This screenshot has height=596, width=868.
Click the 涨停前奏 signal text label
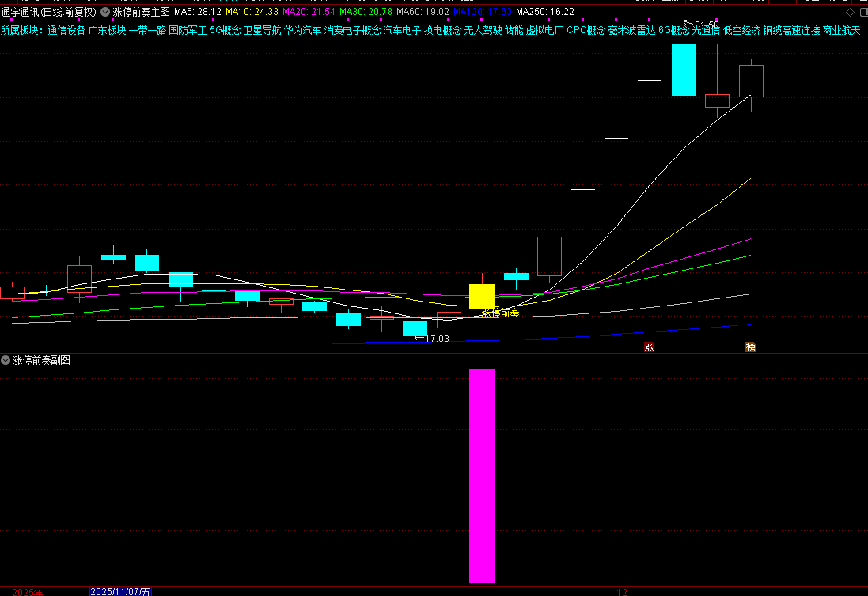[x=500, y=313]
